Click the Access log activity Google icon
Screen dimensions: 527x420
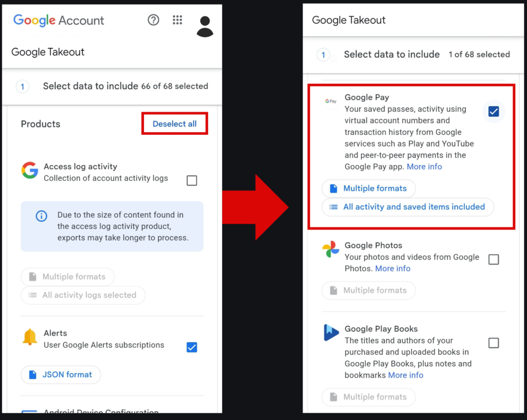(x=30, y=170)
